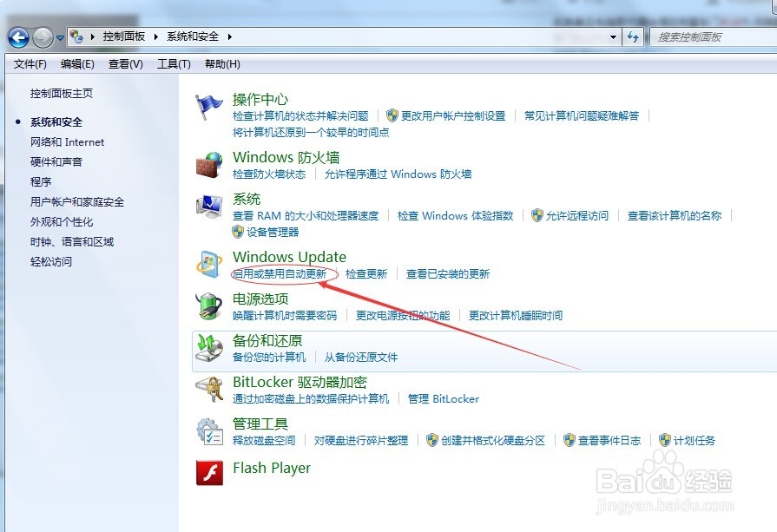The image size is (777, 532).
Task: Click the 搜索控制面板 search field
Action: coord(713,37)
